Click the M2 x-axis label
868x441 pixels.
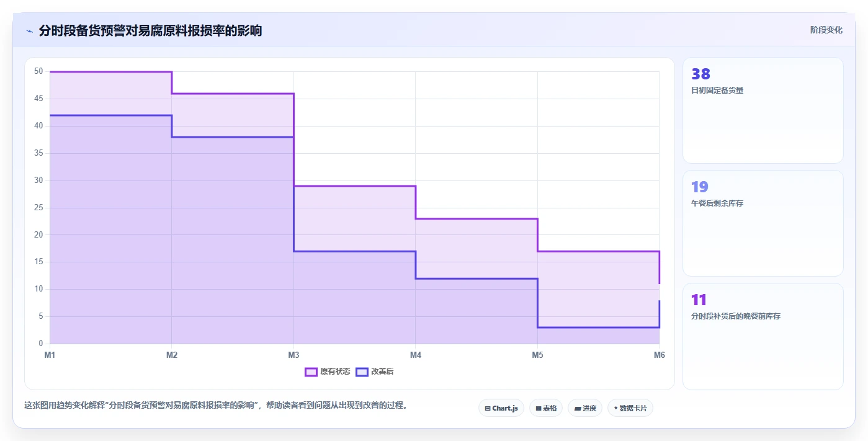(172, 355)
